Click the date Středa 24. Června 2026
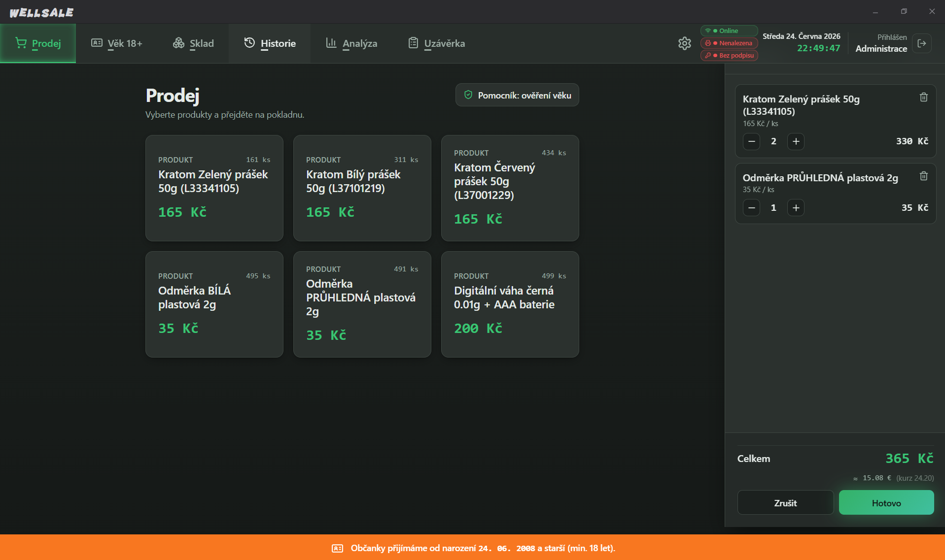The width and height of the screenshot is (945, 560). click(802, 36)
